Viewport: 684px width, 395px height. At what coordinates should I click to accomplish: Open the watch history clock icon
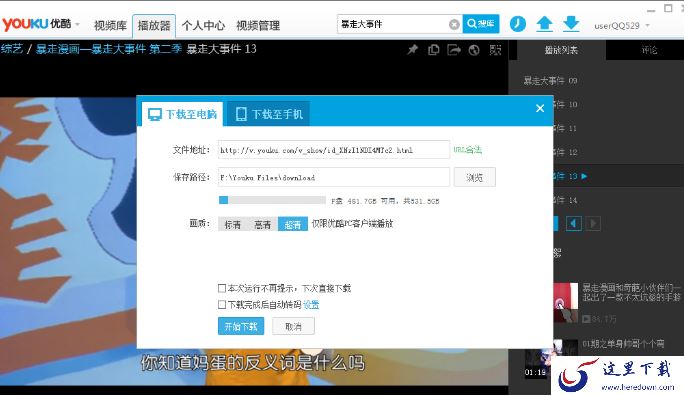click(x=518, y=24)
